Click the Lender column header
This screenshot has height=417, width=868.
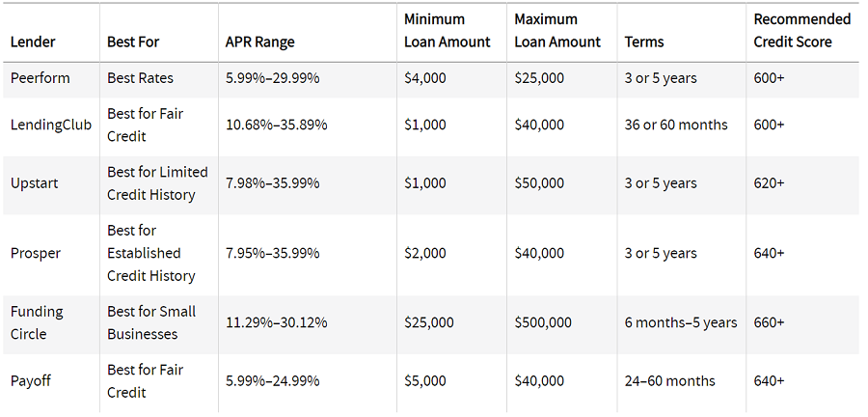coord(33,42)
